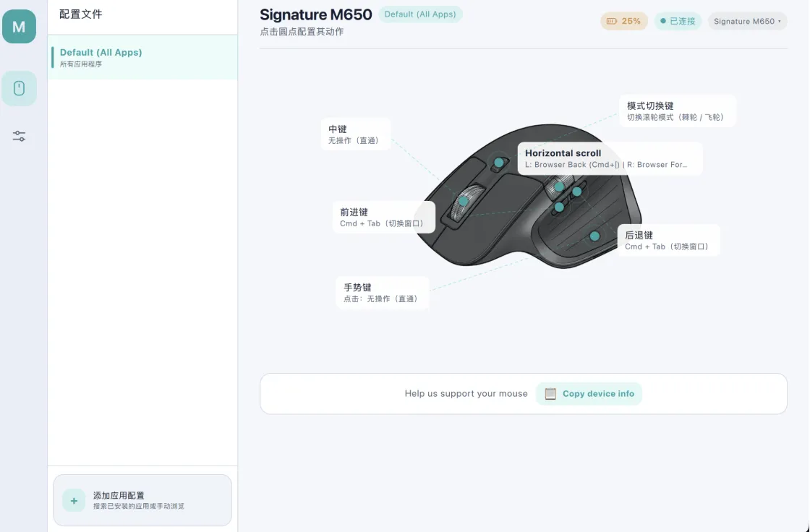This screenshot has height=532, width=810.
Task: Click the 手势键 label card below the mouse
Action: (x=382, y=292)
